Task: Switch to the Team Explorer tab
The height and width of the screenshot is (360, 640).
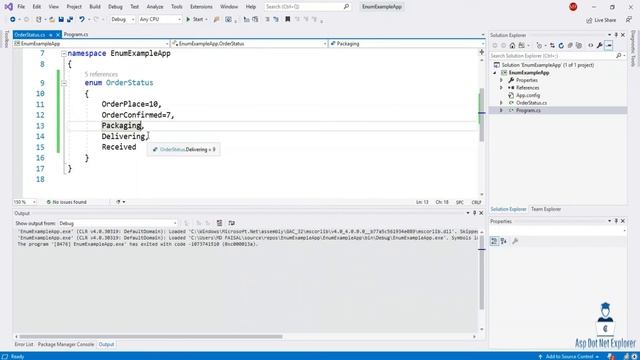Action: [546, 209]
